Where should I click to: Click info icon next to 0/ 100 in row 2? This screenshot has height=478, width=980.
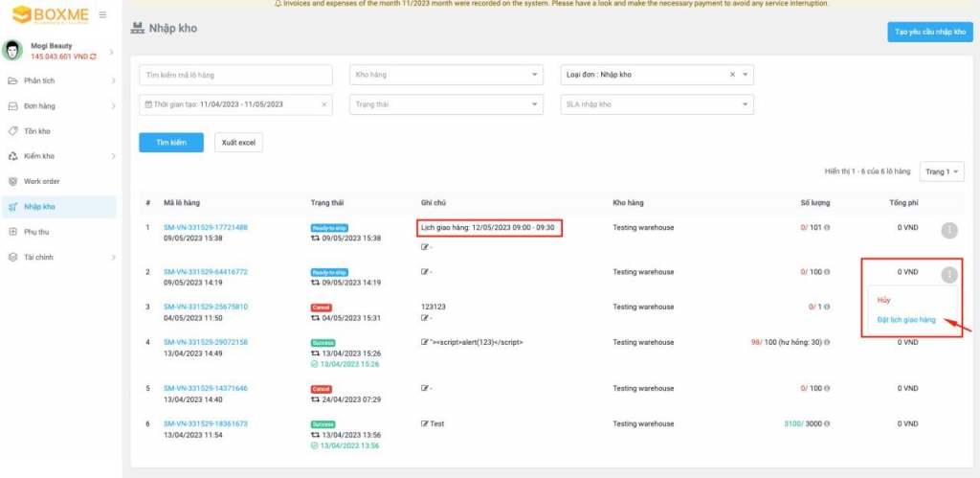point(827,272)
